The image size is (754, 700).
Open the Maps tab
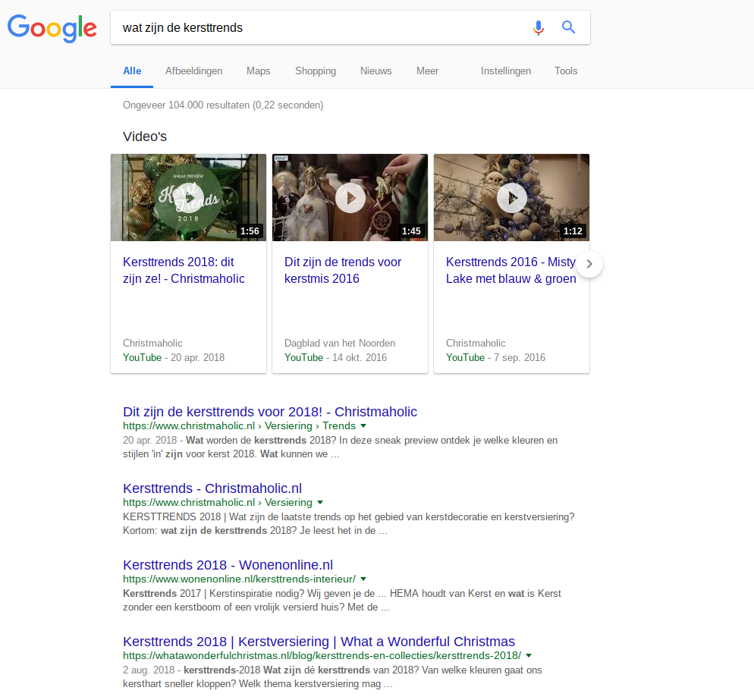pyautogui.click(x=258, y=71)
